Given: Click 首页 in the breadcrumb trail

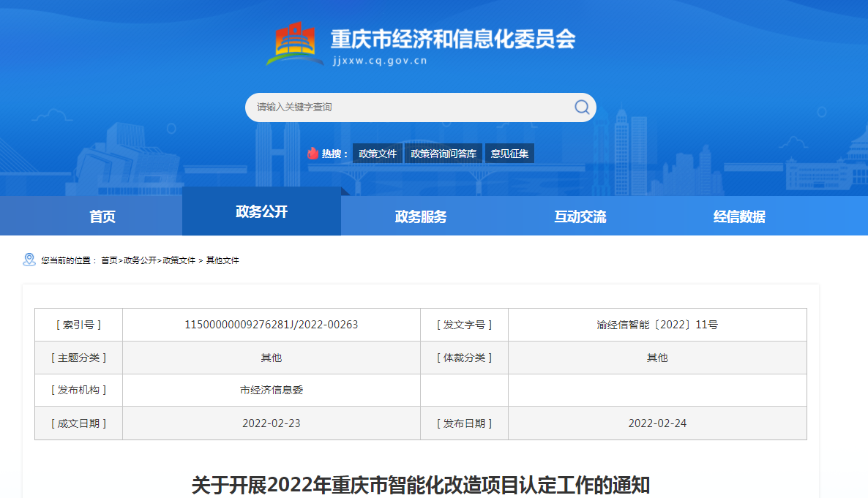Looking at the screenshot, I should [109, 260].
